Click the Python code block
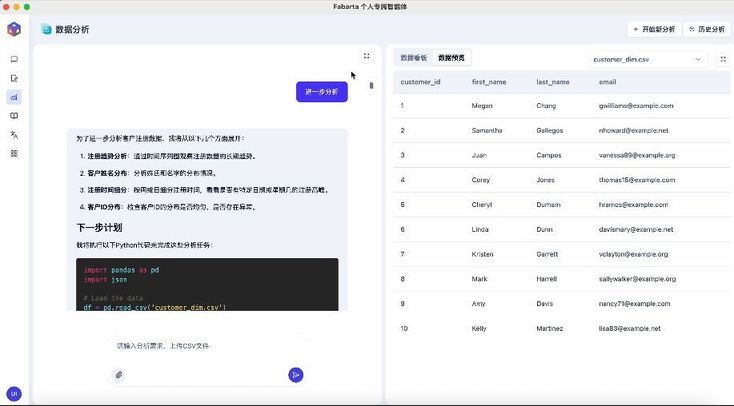 tap(207, 284)
